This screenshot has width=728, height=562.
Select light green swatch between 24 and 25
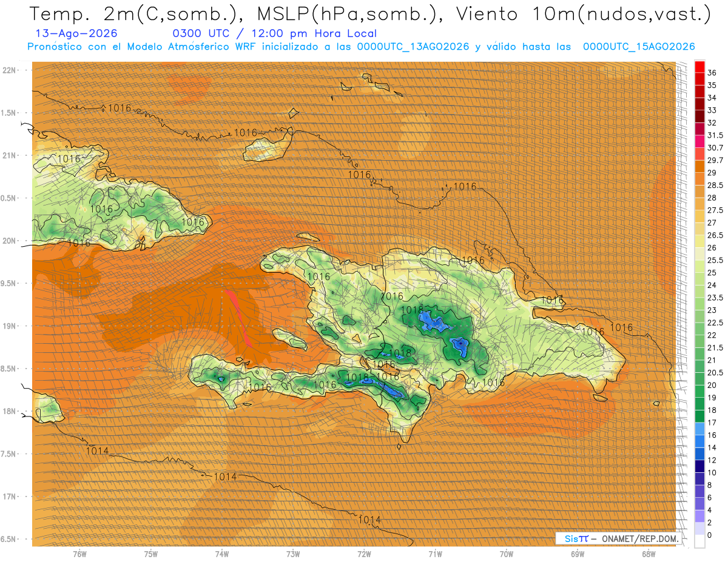[x=699, y=279]
